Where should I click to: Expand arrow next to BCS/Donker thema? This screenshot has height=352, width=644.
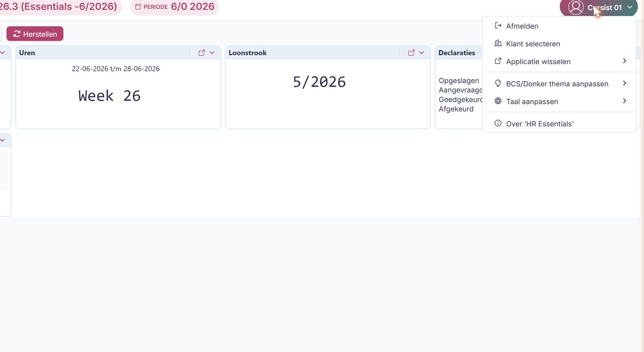tap(625, 83)
